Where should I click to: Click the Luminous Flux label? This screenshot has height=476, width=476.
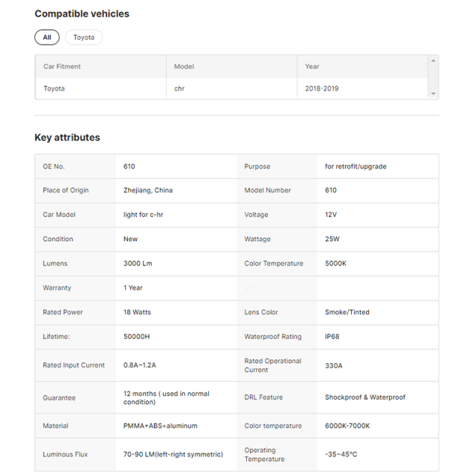pyautogui.click(x=65, y=454)
